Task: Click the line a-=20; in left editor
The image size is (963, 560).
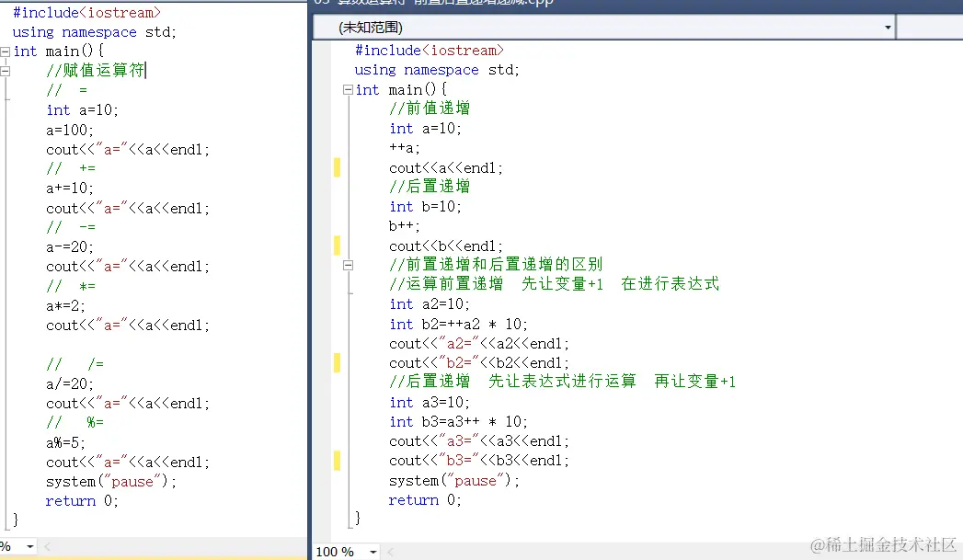Action: (x=69, y=247)
